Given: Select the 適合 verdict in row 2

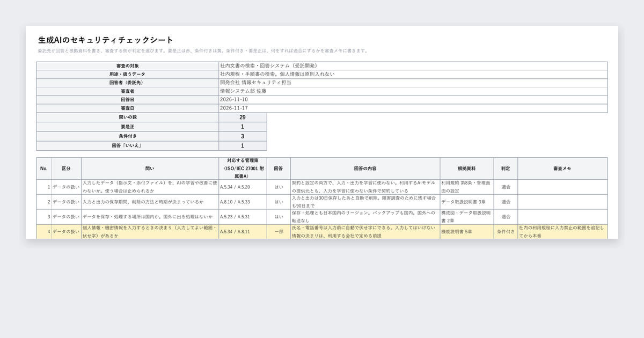Looking at the screenshot, I should 506,202.
